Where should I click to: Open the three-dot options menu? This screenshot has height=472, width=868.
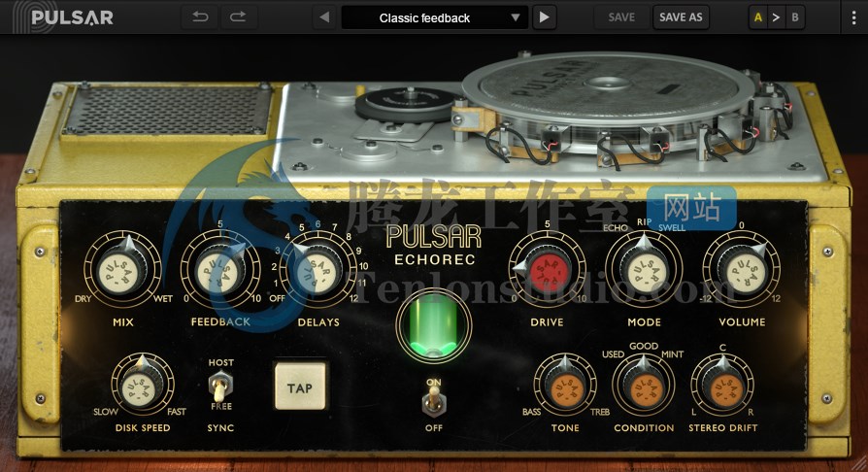click(853, 17)
